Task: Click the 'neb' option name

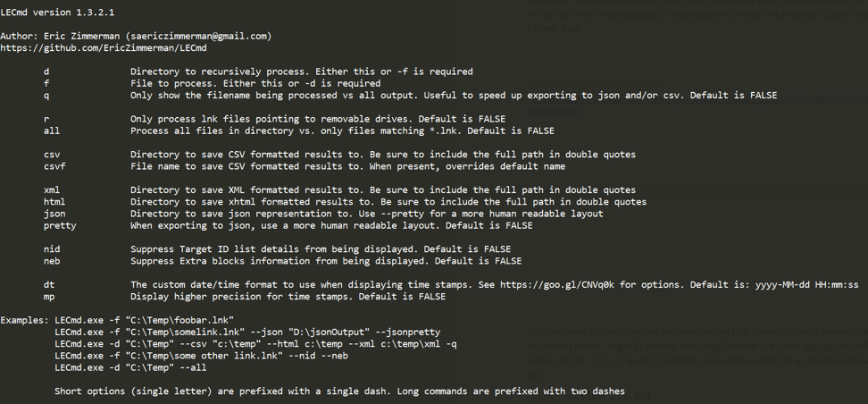Action: (x=52, y=261)
